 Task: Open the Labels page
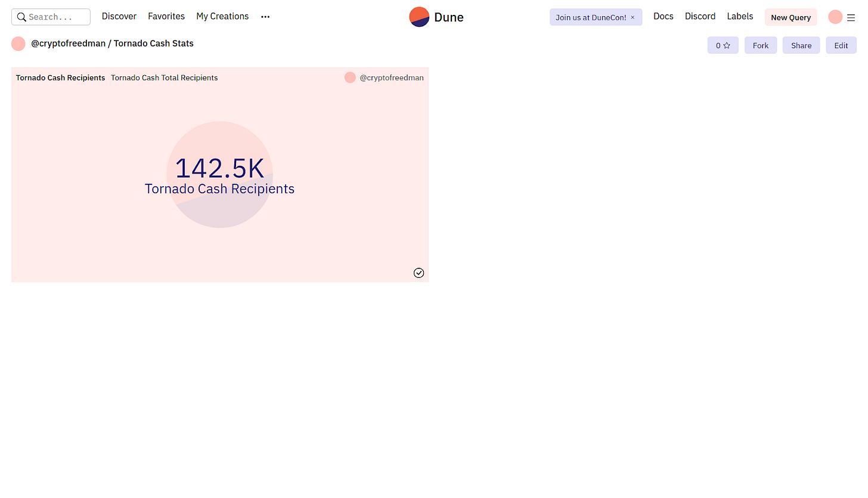point(740,17)
